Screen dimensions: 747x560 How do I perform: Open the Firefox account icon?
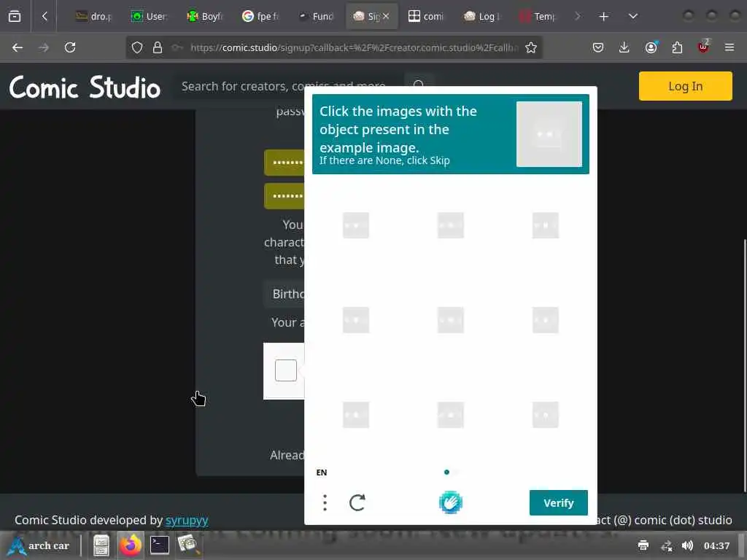[x=651, y=47]
